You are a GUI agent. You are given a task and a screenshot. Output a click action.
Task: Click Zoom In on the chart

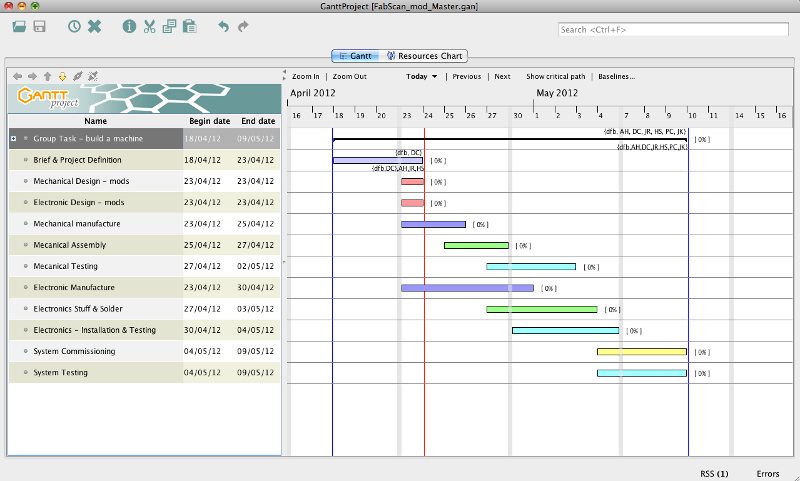[x=306, y=77]
